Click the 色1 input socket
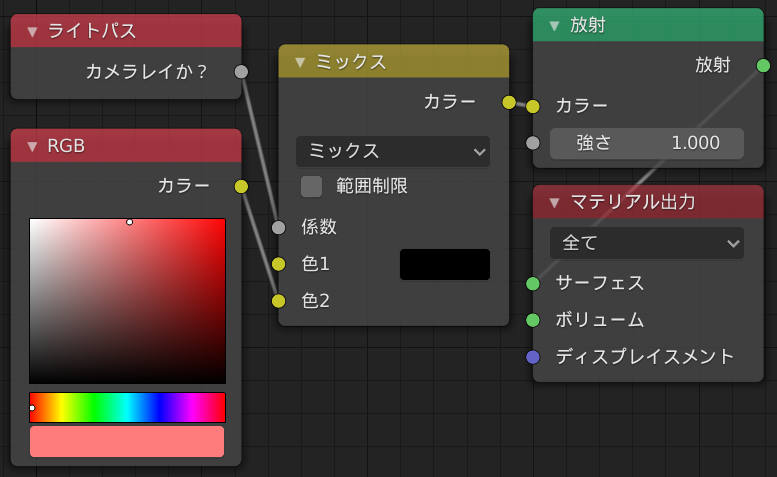This screenshot has width=777, height=477. coord(278,264)
